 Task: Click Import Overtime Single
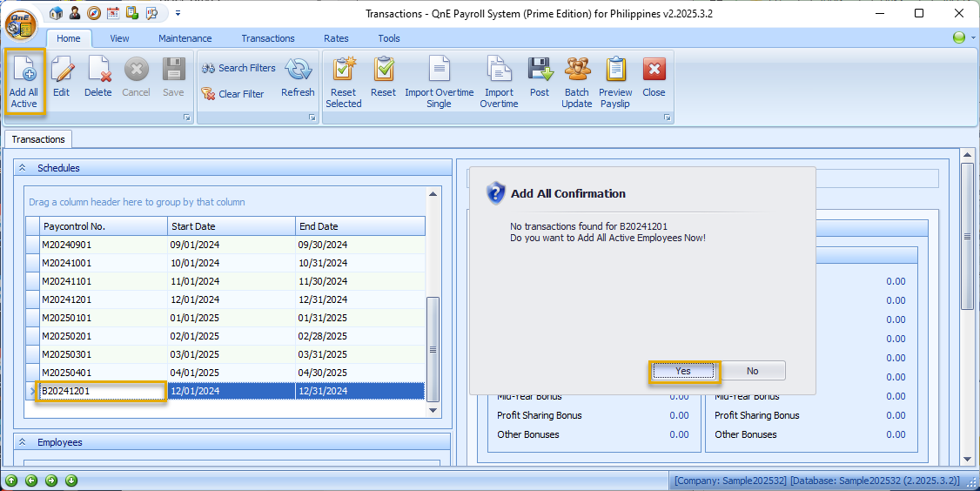point(440,82)
